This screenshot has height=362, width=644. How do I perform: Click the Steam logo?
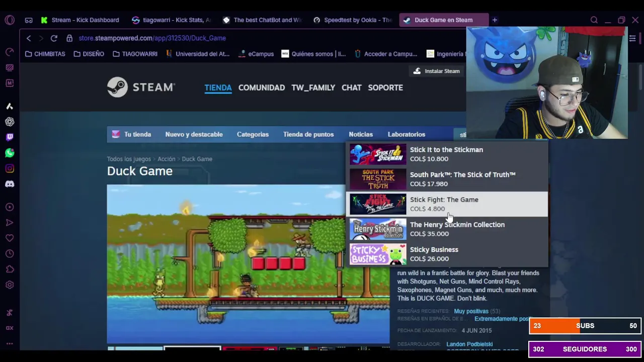point(141,87)
